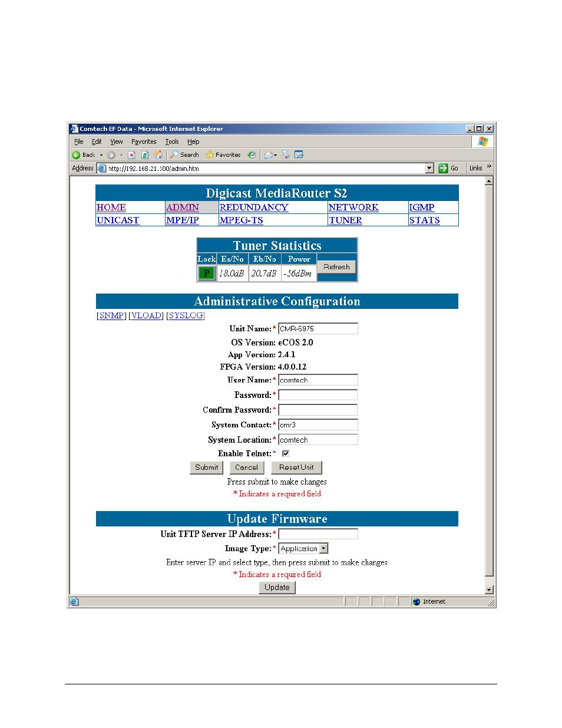Open the Help menu
Image resolution: width=562 pixels, height=728 pixels.
pyautogui.click(x=193, y=142)
